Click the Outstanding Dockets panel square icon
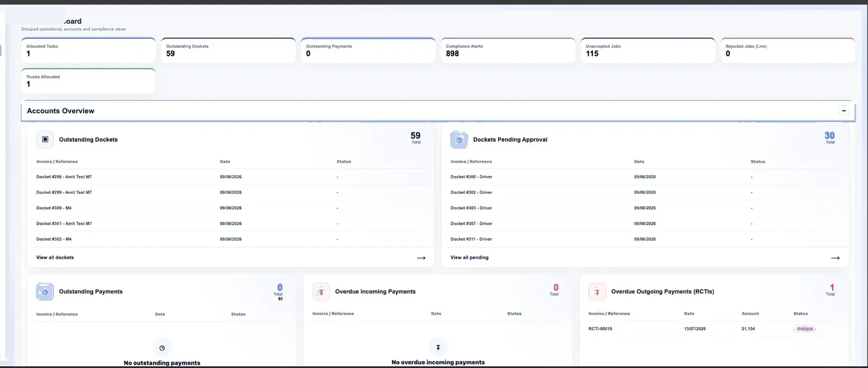The height and width of the screenshot is (368, 868). coord(45,139)
